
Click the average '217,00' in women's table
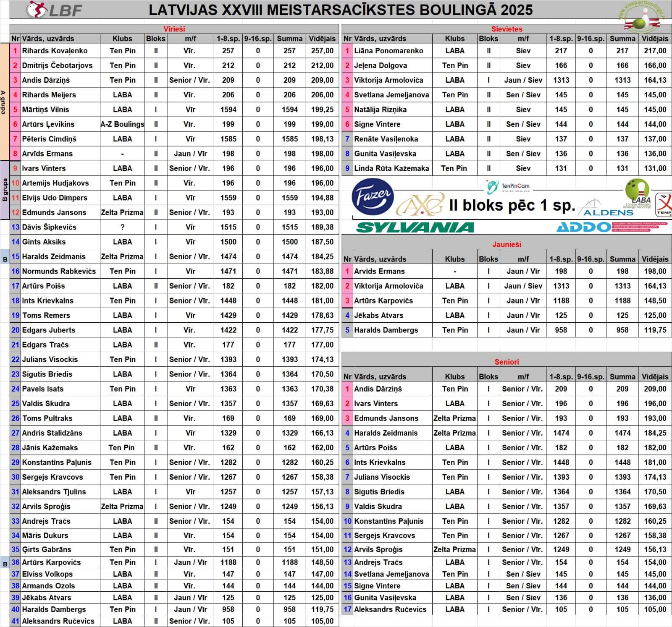coord(655,51)
